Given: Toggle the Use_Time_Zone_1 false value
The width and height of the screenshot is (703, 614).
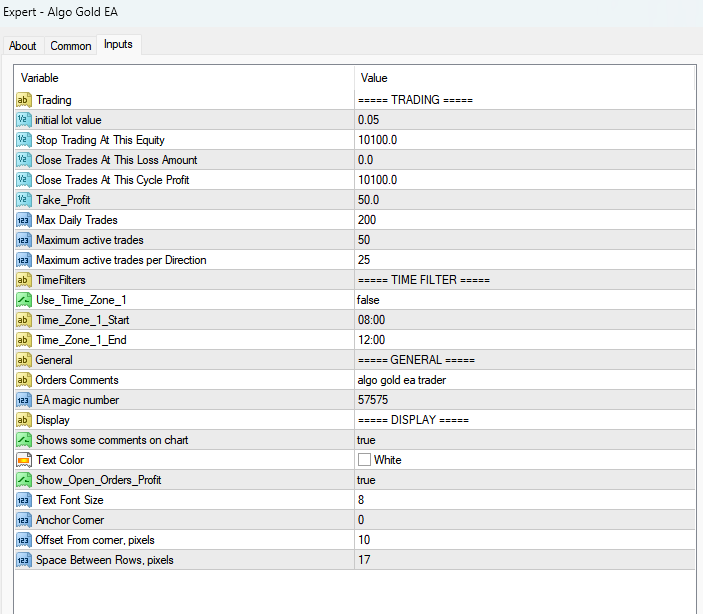Looking at the screenshot, I should pos(370,300).
